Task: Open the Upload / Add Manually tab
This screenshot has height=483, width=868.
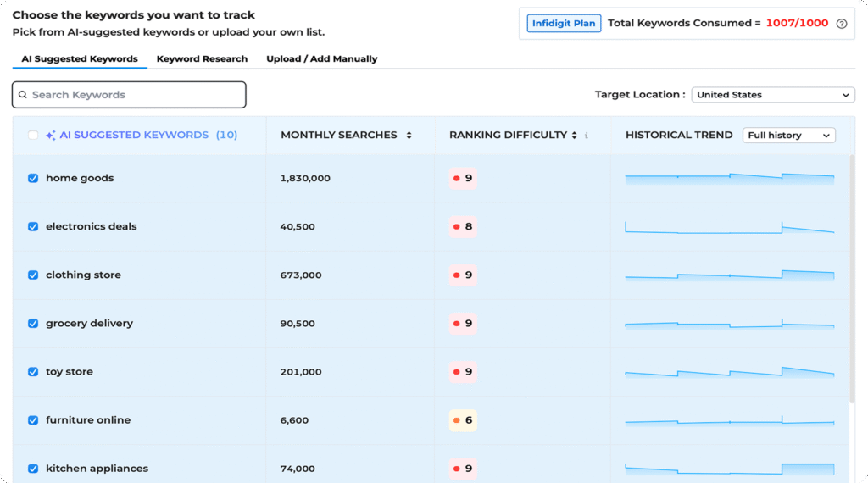Action: [321, 59]
